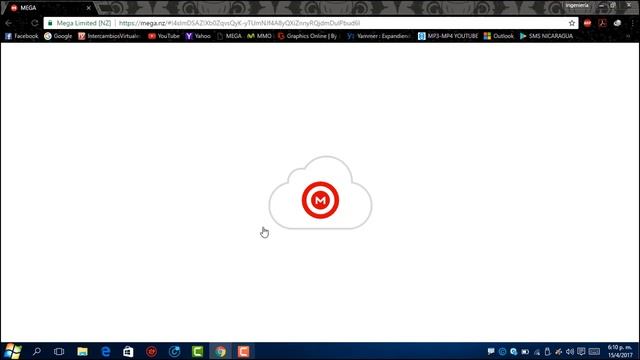Open the Facebook bookmark
This screenshot has width=640, height=360.
[x=22, y=36]
